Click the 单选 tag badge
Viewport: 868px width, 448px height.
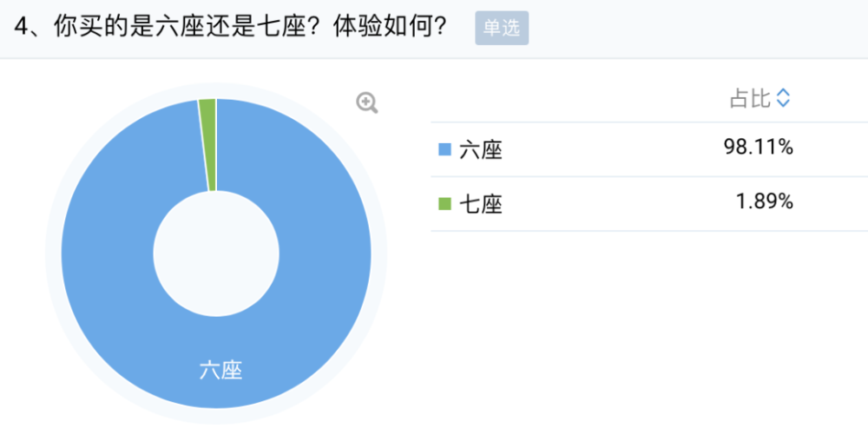pyautogui.click(x=502, y=28)
